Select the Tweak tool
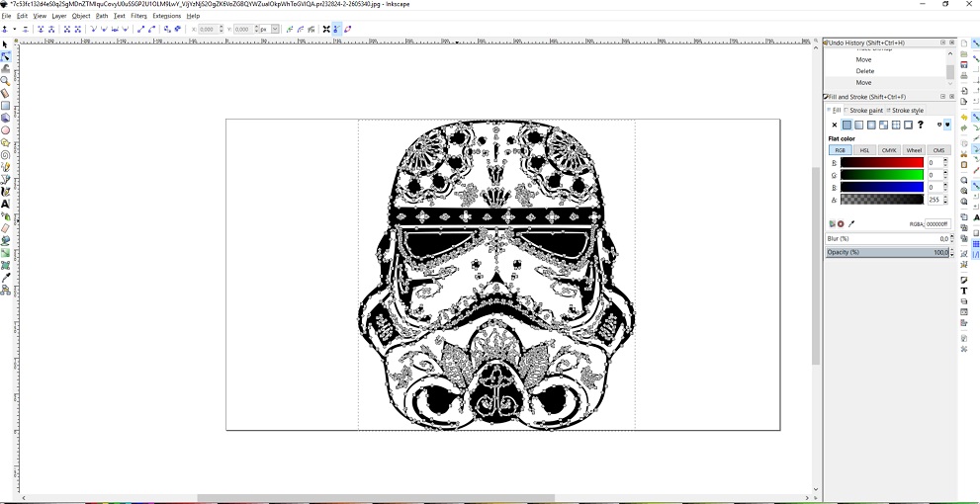Image resolution: width=980 pixels, height=504 pixels. coord(5,69)
